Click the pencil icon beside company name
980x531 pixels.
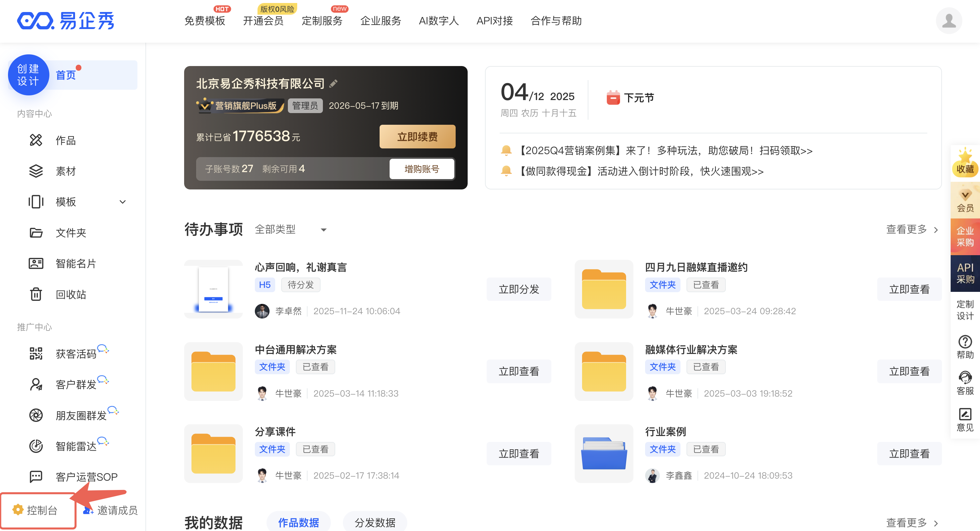[x=333, y=84]
